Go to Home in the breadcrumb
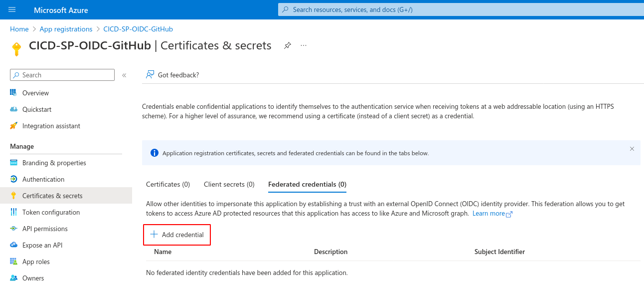 (x=19, y=29)
